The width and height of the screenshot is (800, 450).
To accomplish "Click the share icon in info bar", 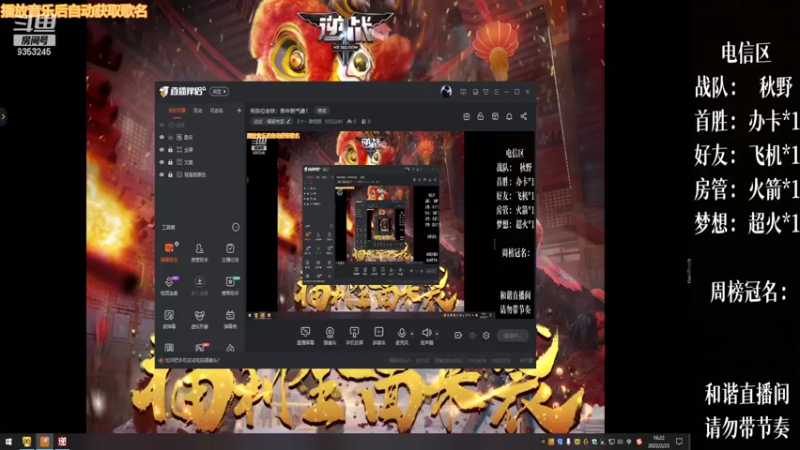I will 523,116.
